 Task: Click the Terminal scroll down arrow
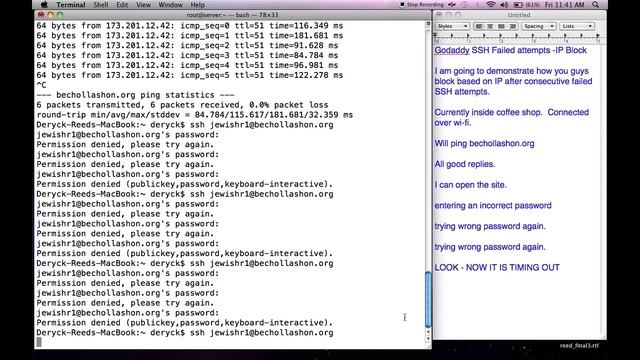pyautogui.click(x=428, y=339)
